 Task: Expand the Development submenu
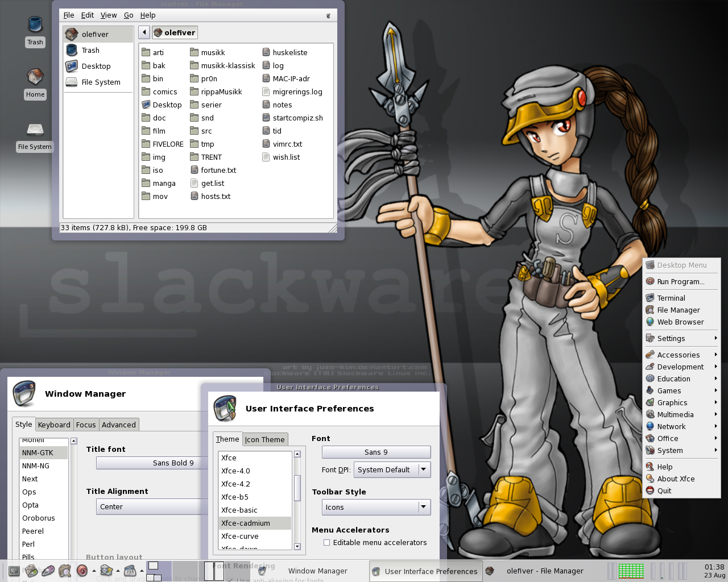coord(681,367)
